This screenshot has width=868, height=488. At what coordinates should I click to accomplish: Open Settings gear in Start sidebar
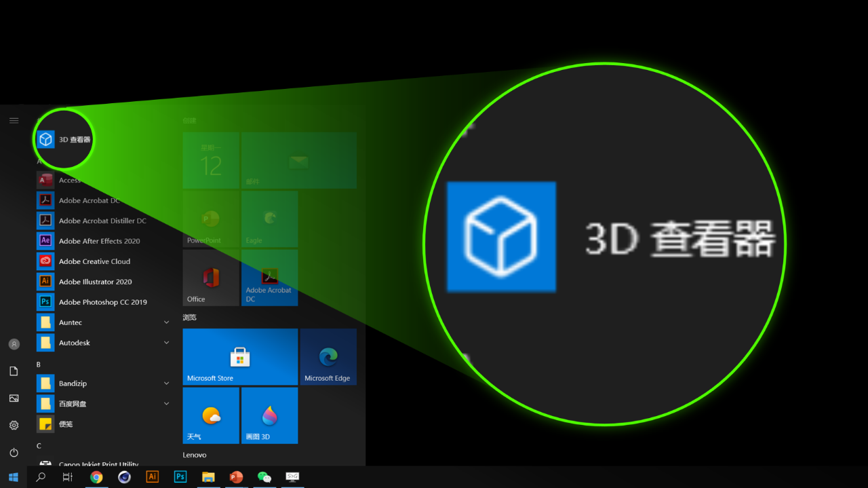(14, 426)
